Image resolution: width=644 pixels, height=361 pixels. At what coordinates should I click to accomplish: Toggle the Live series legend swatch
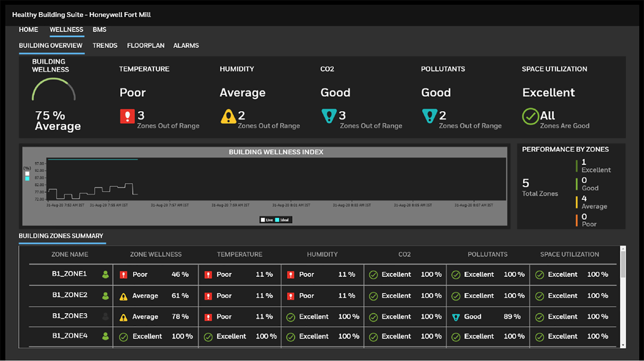point(263,220)
